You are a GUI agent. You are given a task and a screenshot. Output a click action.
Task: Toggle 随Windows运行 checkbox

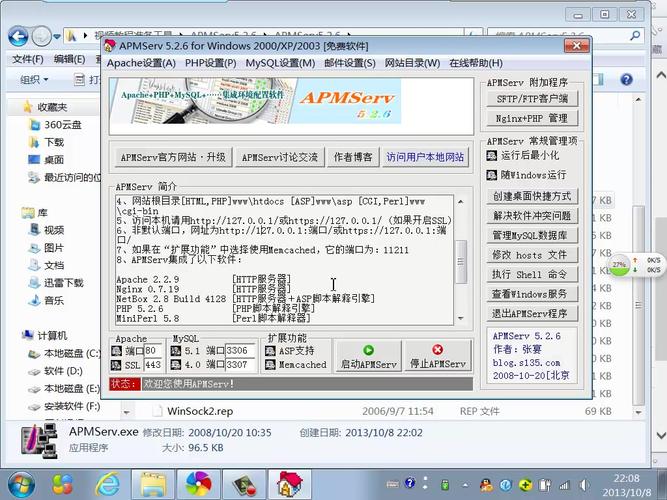492,175
